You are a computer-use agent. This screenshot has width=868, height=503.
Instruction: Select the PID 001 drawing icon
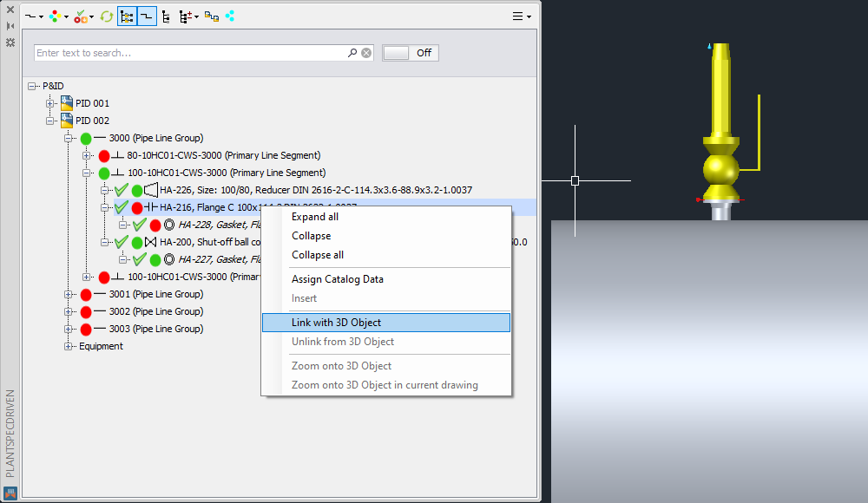pos(67,103)
